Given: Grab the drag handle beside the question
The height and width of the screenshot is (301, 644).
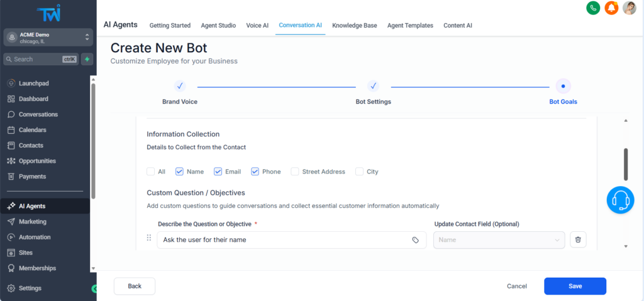Looking at the screenshot, I should pos(149,238).
